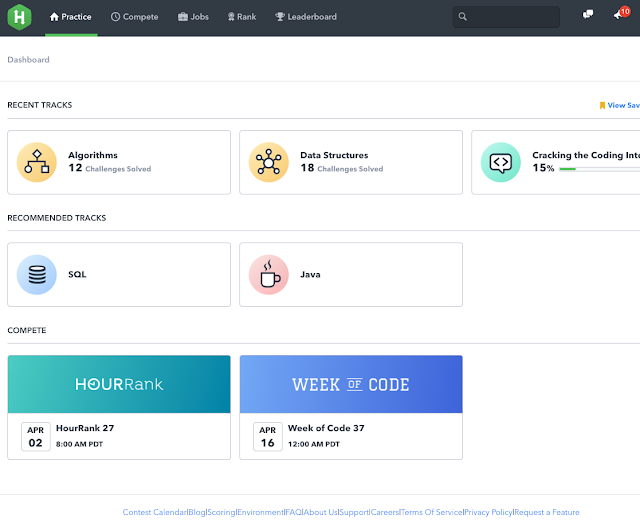Image resolution: width=640 pixels, height=527 pixels.
Task: Open the Rank tab
Action: (242, 17)
